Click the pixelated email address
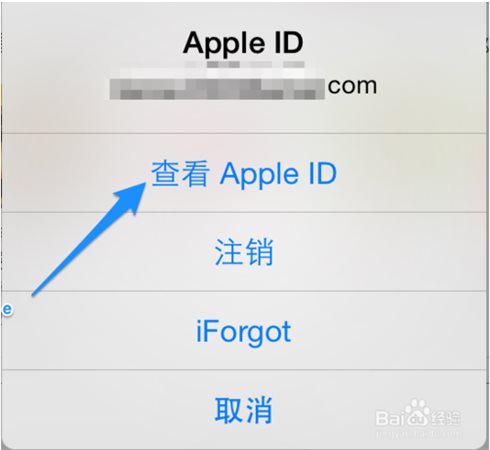490x450 pixels. [x=217, y=89]
